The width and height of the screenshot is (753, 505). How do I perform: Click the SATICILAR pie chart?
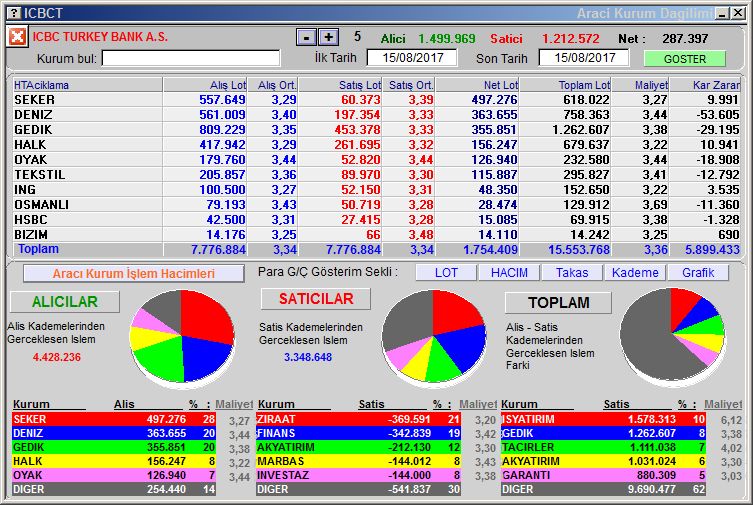tap(434, 336)
